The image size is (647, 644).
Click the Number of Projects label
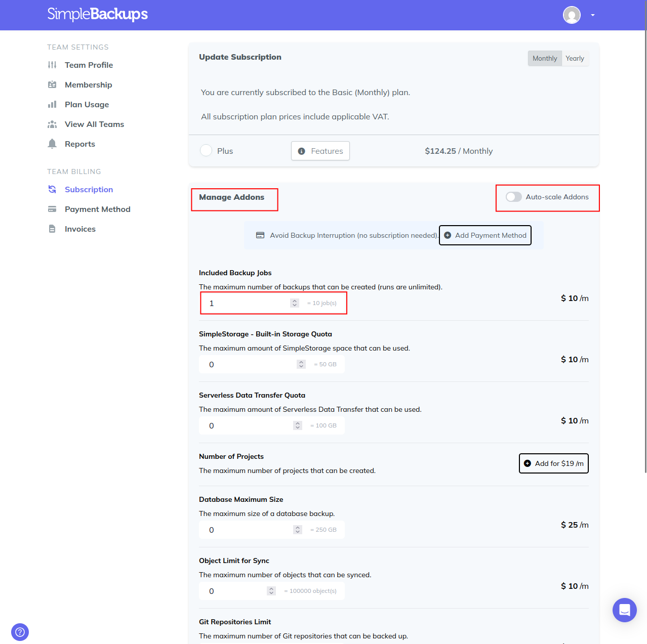pyautogui.click(x=231, y=456)
